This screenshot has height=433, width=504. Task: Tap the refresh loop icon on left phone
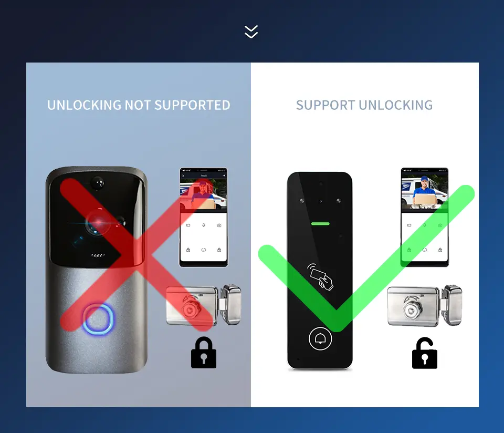204,250
